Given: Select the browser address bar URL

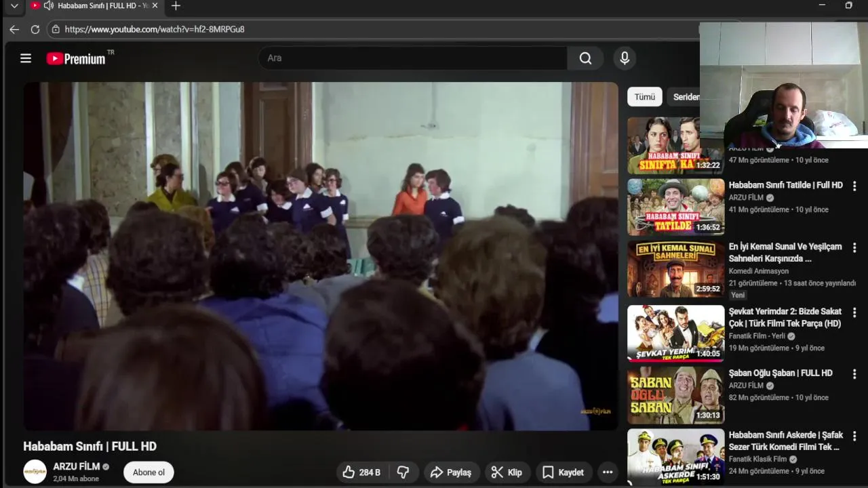Looking at the screenshot, I should tap(155, 29).
